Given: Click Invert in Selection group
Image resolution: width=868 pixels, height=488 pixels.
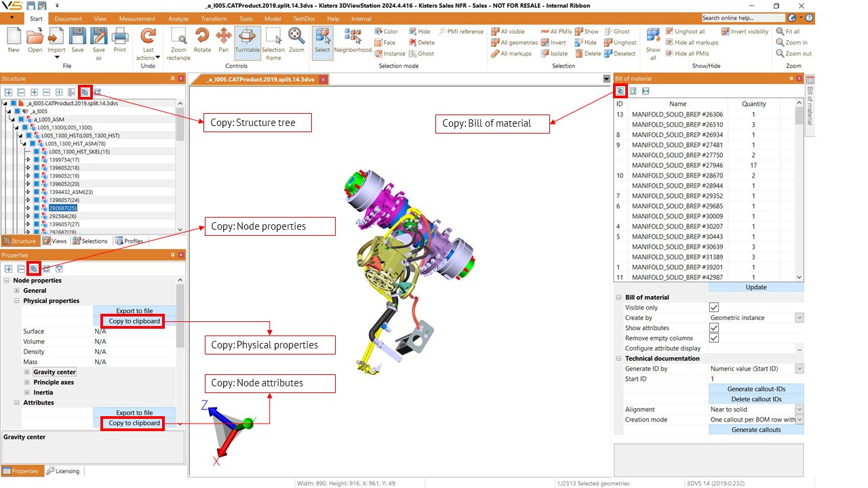Looking at the screenshot, I should pyautogui.click(x=553, y=43).
